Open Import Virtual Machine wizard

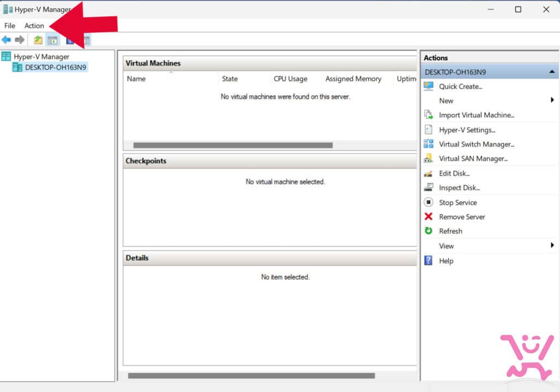476,115
